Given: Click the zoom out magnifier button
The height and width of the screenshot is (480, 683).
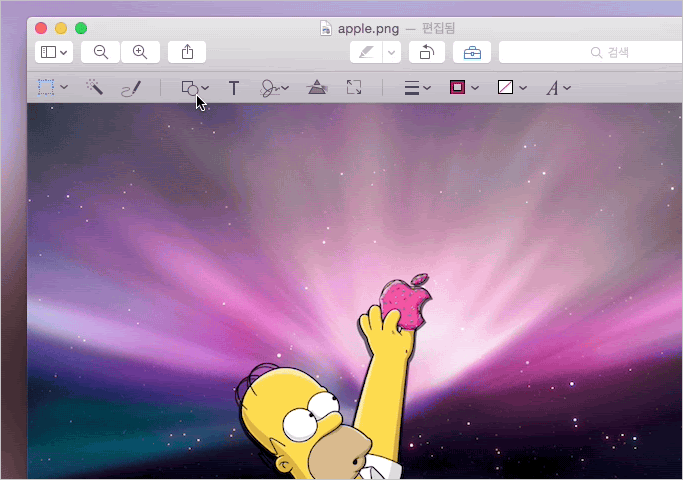Looking at the screenshot, I should (x=101, y=52).
